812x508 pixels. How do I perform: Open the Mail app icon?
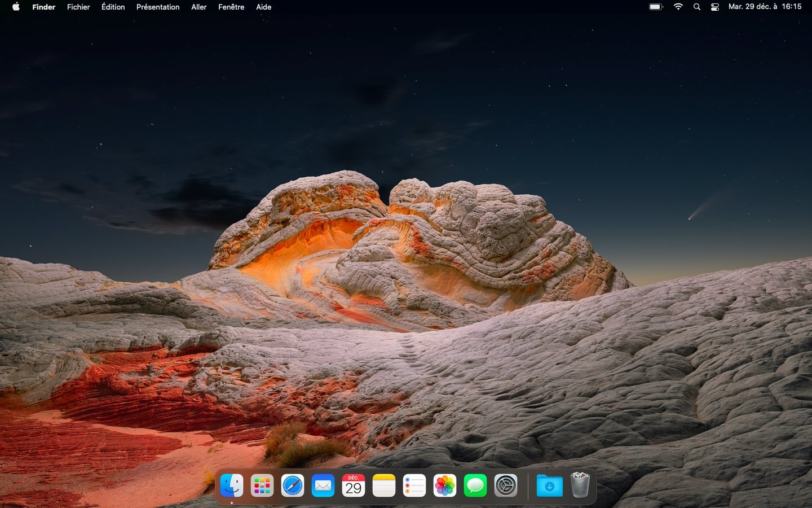323,485
